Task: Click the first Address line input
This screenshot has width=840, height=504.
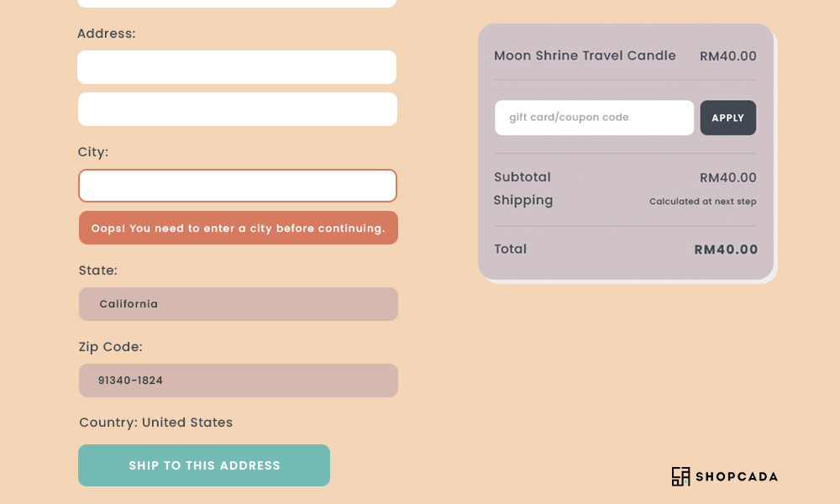Action: click(237, 67)
